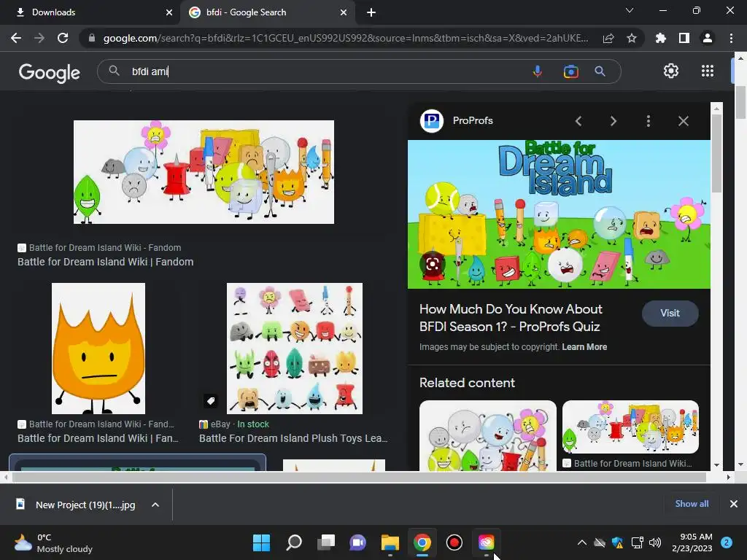Start voice search with microphone
This screenshot has width=747, height=560.
[x=538, y=71]
